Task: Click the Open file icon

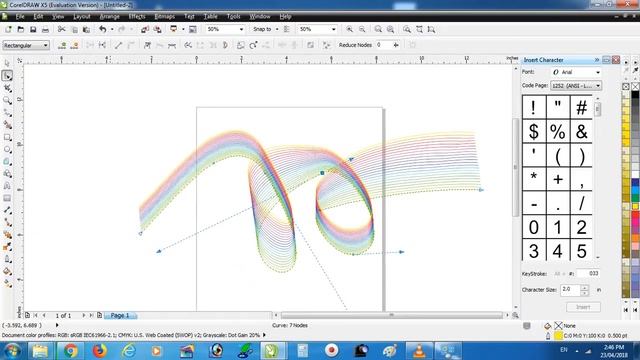Action: pyautogui.click(x=20, y=29)
